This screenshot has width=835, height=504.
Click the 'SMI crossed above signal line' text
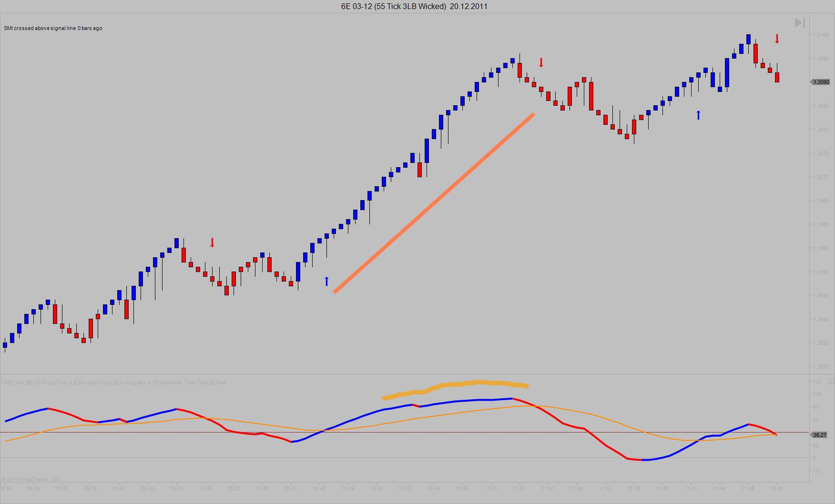point(40,28)
